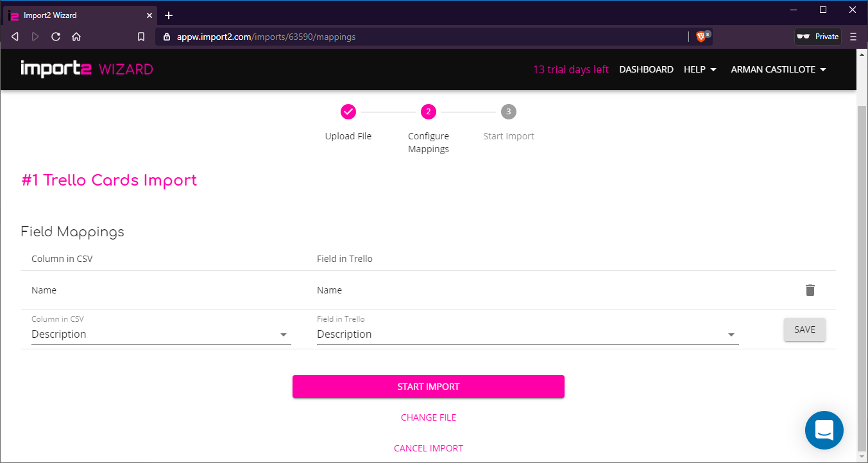Click the Import2 Wizard logo
Image resolution: width=868 pixels, height=463 pixels.
[x=87, y=69]
